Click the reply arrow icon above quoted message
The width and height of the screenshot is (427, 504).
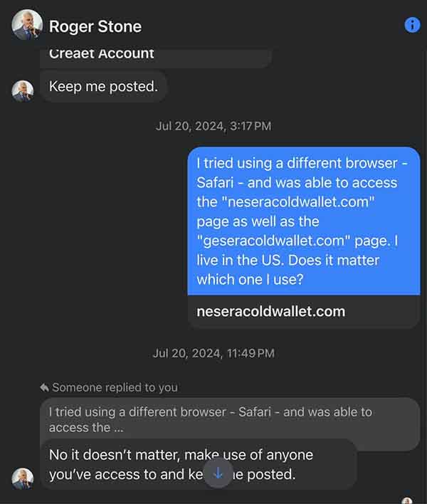44,387
